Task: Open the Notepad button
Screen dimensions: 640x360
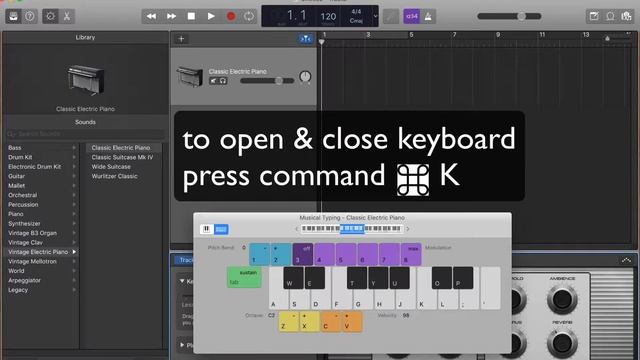Action: pos(594,16)
